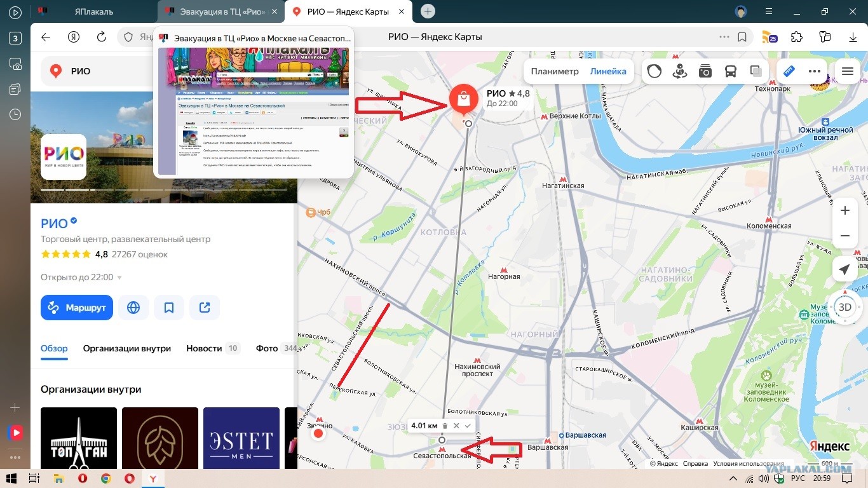This screenshot has height=488, width=868.
Task: Bookmark this page from the address bar
Action: click(742, 37)
